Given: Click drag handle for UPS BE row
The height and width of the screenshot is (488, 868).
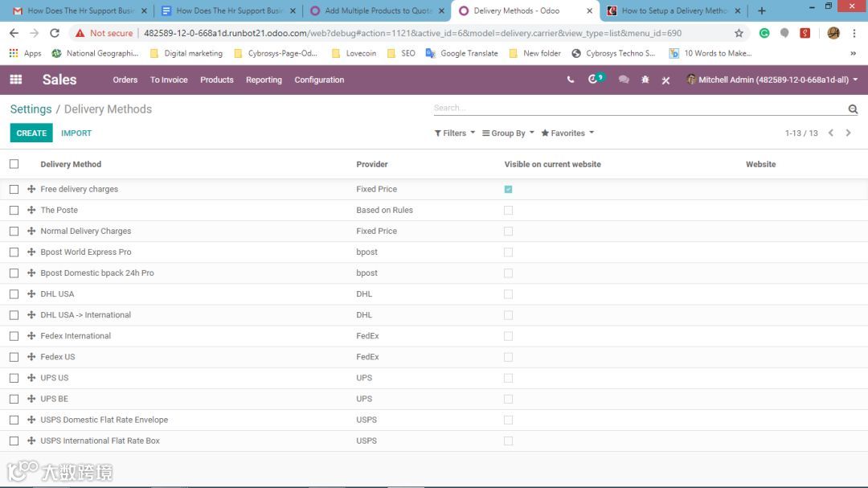Looking at the screenshot, I should click(31, 399).
